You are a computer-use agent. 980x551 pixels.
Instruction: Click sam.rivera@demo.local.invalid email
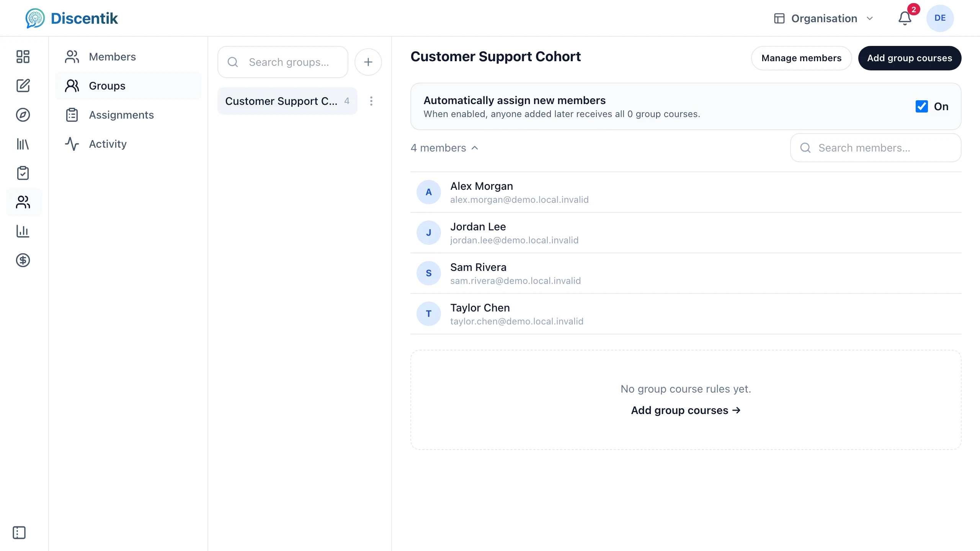pyautogui.click(x=515, y=281)
